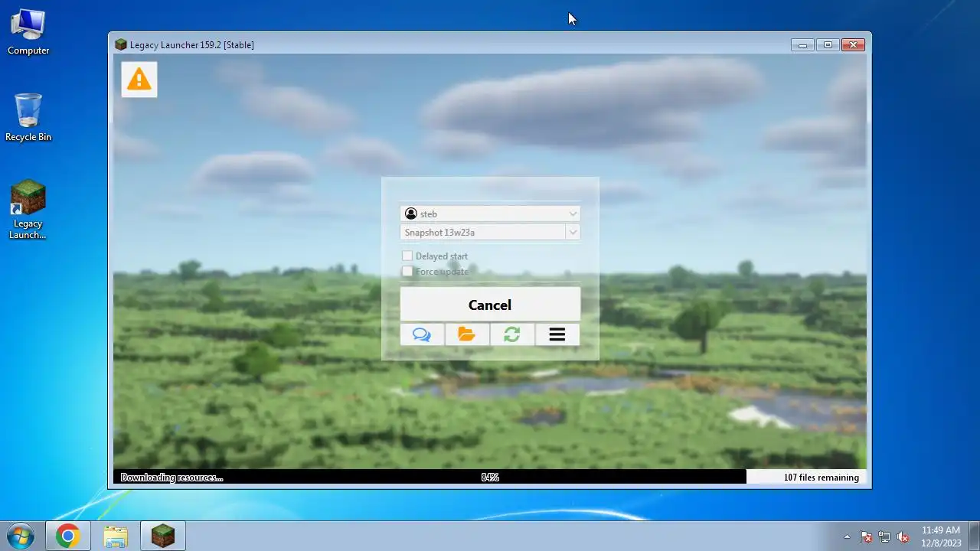Click the 107 files remaining text
The width and height of the screenshot is (980, 551).
point(822,478)
